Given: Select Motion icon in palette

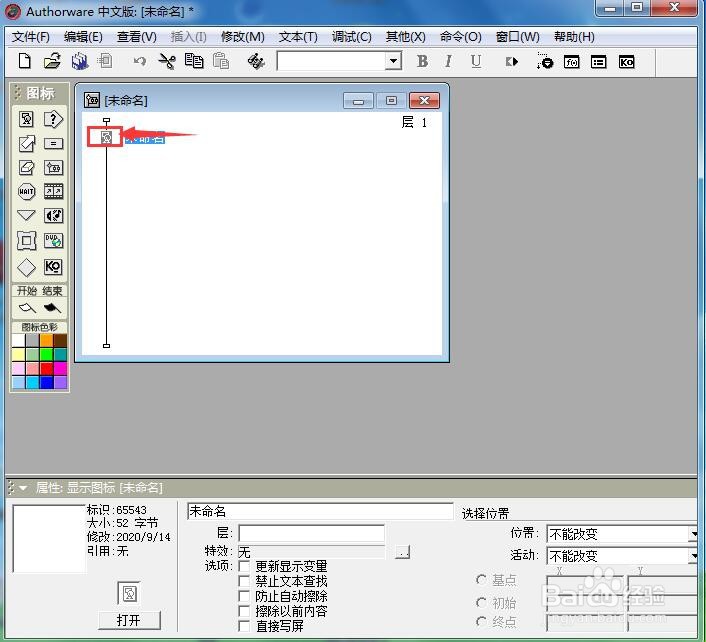Looking at the screenshot, I should click(27, 144).
